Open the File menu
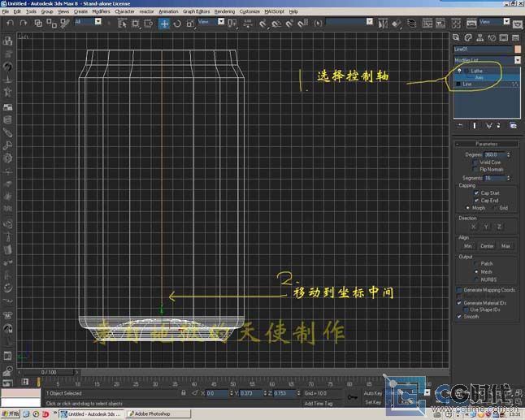 6,11
